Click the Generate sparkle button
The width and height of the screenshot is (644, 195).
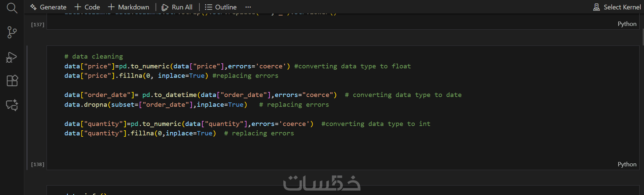pos(48,7)
